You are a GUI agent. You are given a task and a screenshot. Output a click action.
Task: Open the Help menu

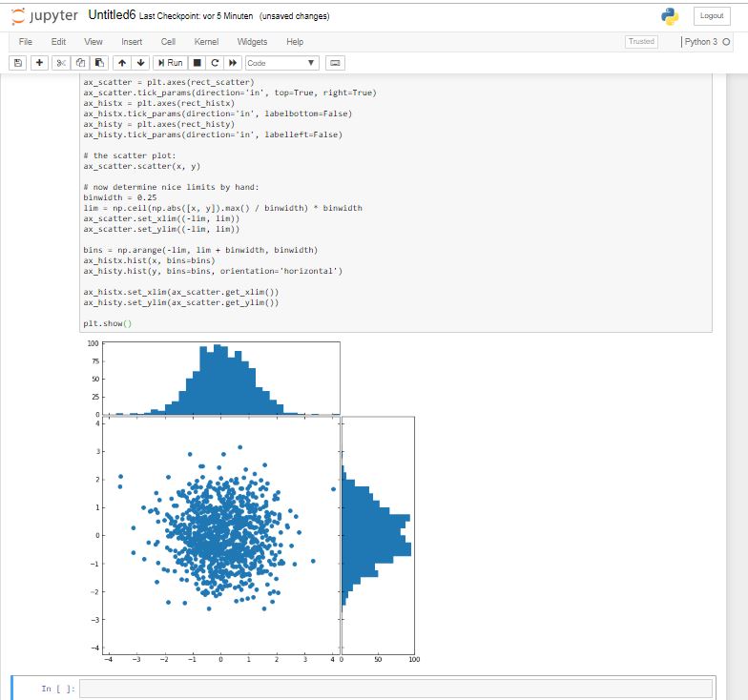[295, 42]
